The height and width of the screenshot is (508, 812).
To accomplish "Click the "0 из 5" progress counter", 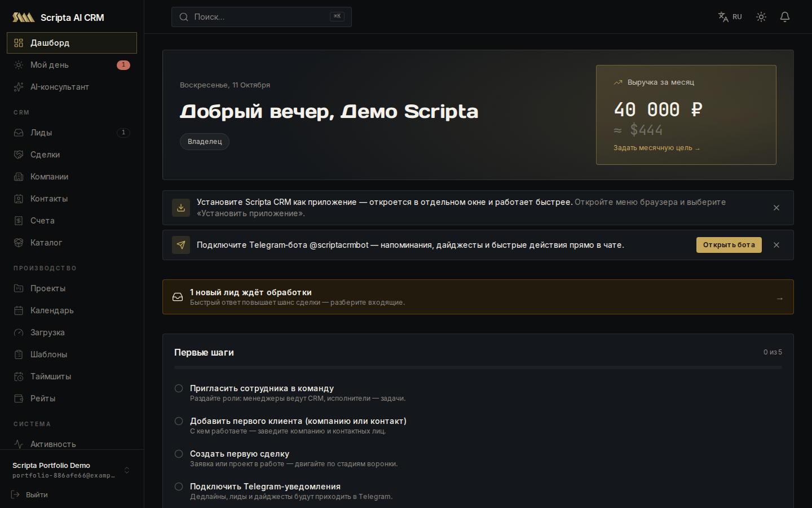I will pos(773,352).
